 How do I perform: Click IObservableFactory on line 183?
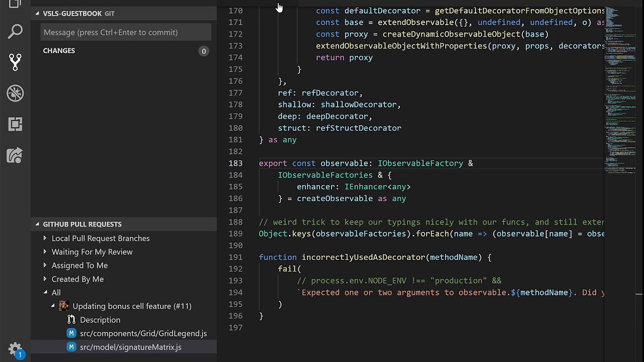[x=420, y=163]
